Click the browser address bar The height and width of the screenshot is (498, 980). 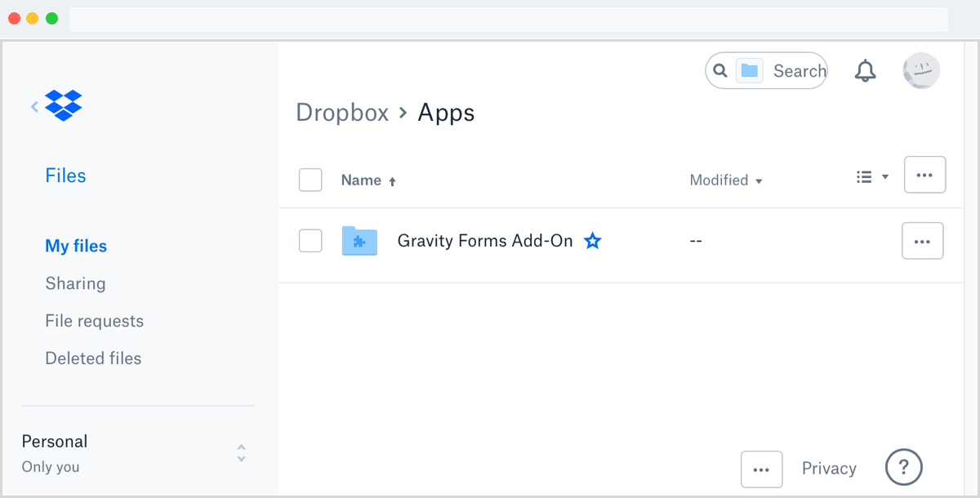coord(508,19)
